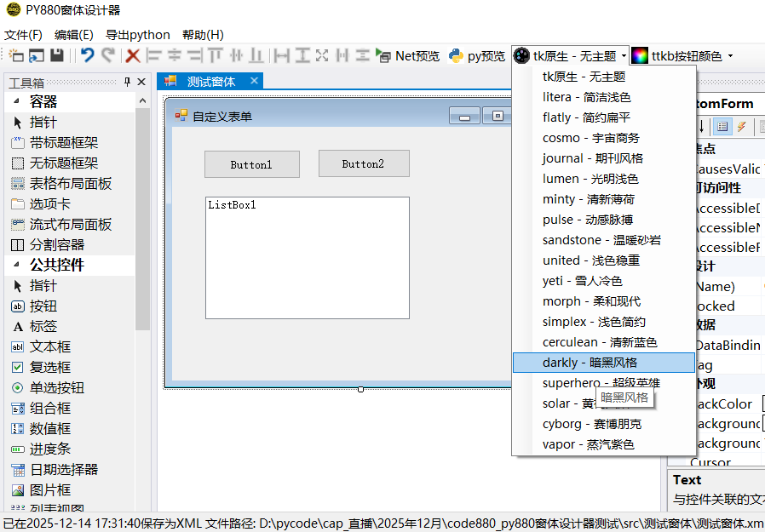Click the py预览 preview button
This screenshot has height=532, width=765.
click(x=477, y=54)
